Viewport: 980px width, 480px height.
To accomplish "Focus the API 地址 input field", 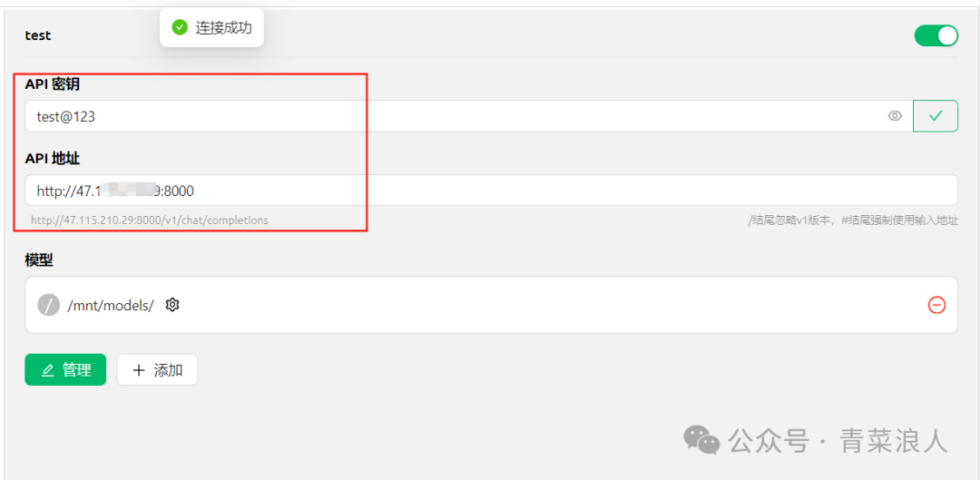I will (491, 190).
